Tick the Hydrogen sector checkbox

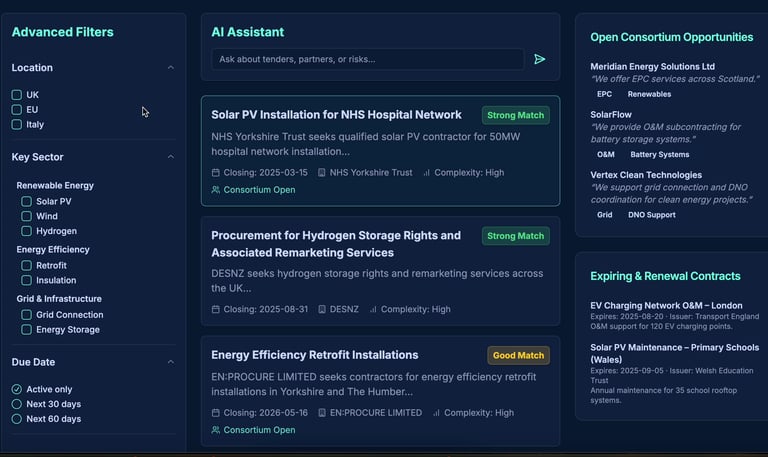tap(26, 231)
